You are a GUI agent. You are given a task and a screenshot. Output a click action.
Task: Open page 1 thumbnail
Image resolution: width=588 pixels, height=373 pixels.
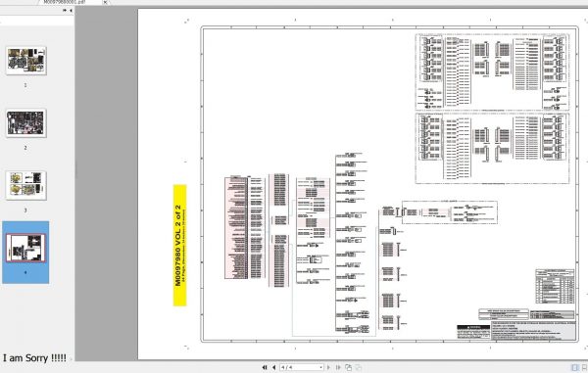pos(25,61)
